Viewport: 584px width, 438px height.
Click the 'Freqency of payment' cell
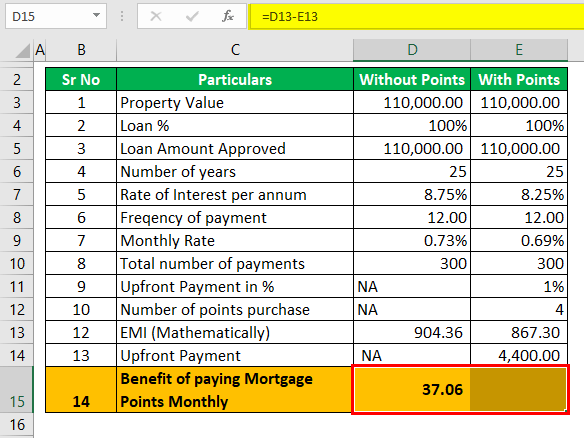[235, 218]
